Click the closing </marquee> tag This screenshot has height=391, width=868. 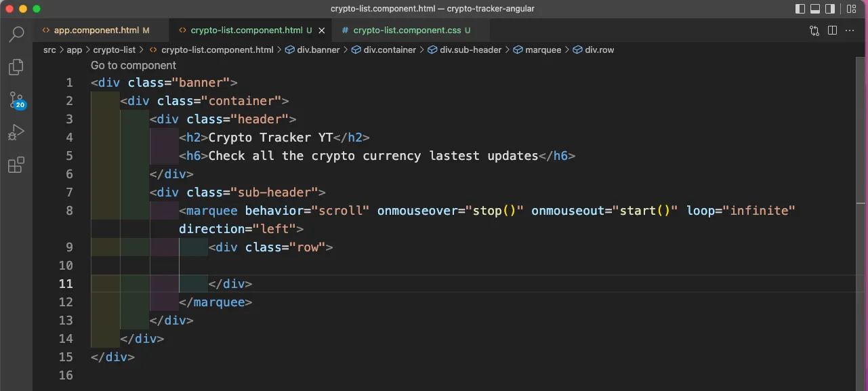[215, 302]
